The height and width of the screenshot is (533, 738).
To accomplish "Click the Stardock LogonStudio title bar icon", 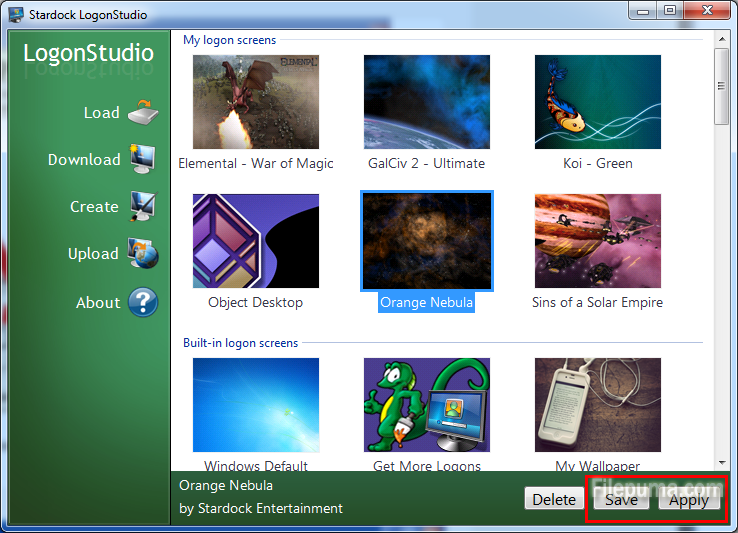I will 15,14.
